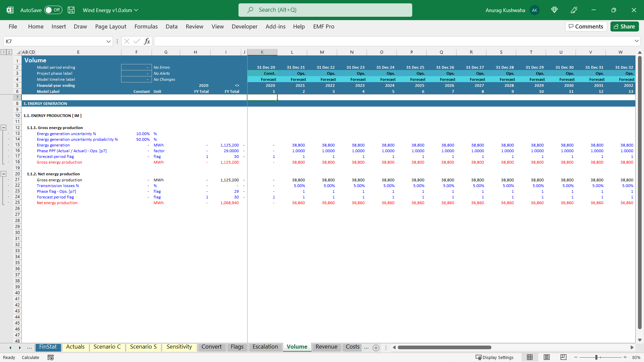Collapse the Gross energy production group

tap(4, 127)
